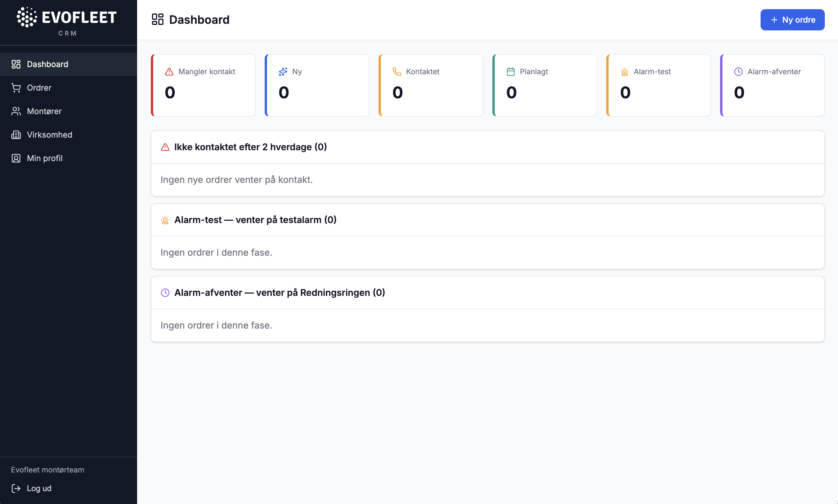Screen dimensions: 838x504
Task: Click the Montører people icon
Action: 16,111
